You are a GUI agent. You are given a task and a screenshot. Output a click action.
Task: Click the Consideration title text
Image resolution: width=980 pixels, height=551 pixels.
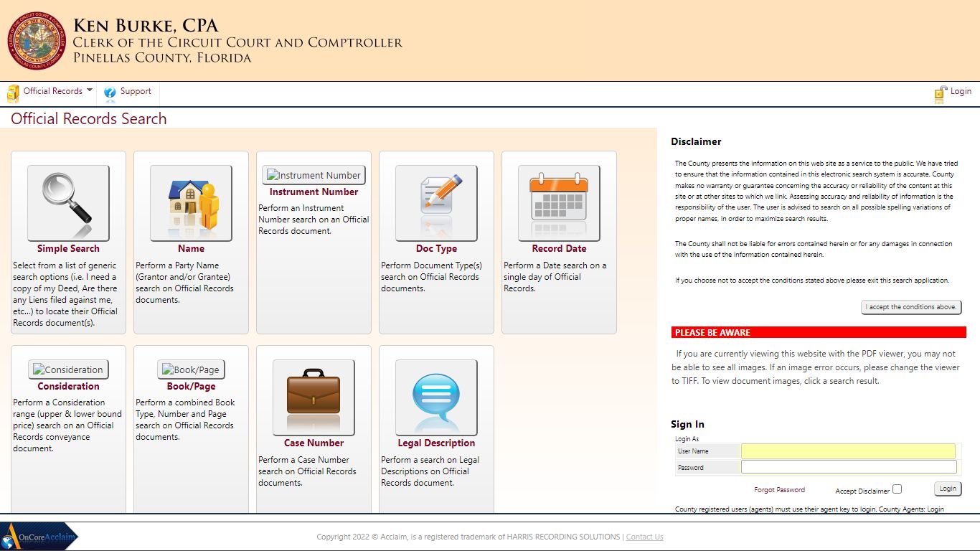(68, 387)
